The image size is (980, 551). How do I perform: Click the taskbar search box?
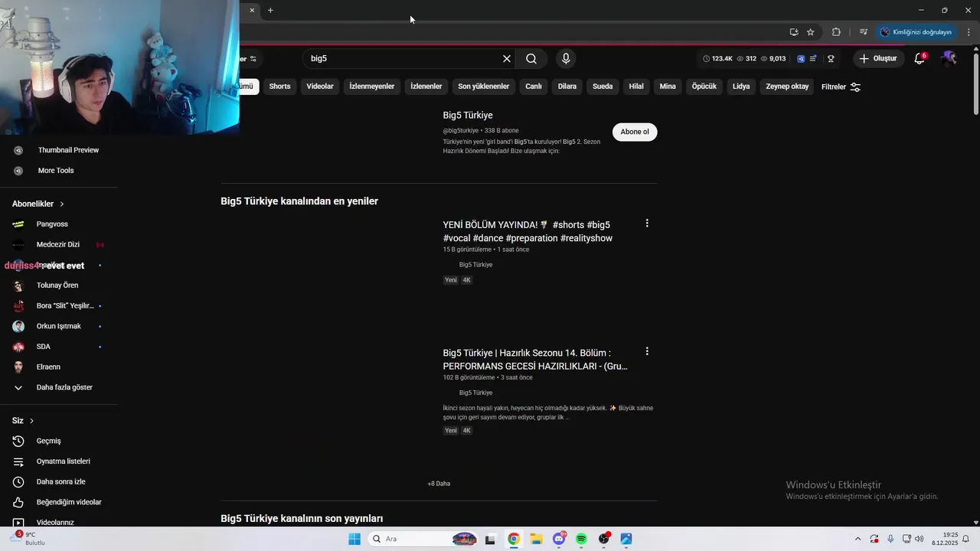423,539
